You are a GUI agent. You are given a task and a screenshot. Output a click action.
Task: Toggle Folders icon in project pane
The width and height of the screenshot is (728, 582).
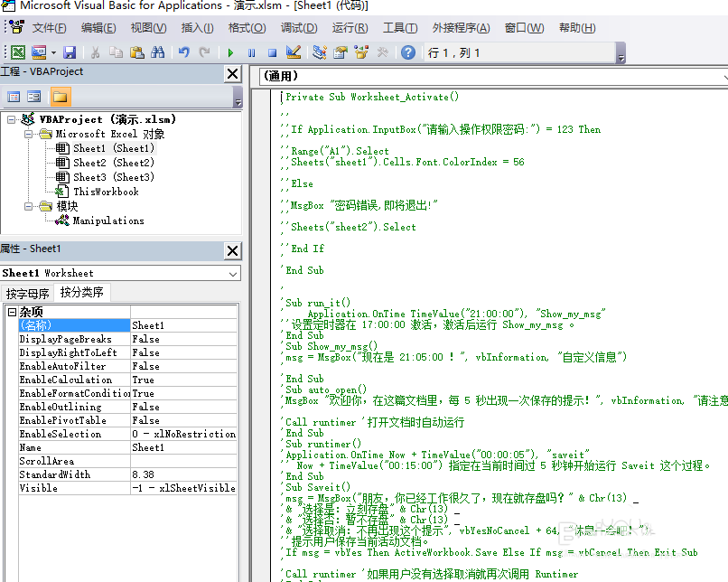tap(61, 97)
